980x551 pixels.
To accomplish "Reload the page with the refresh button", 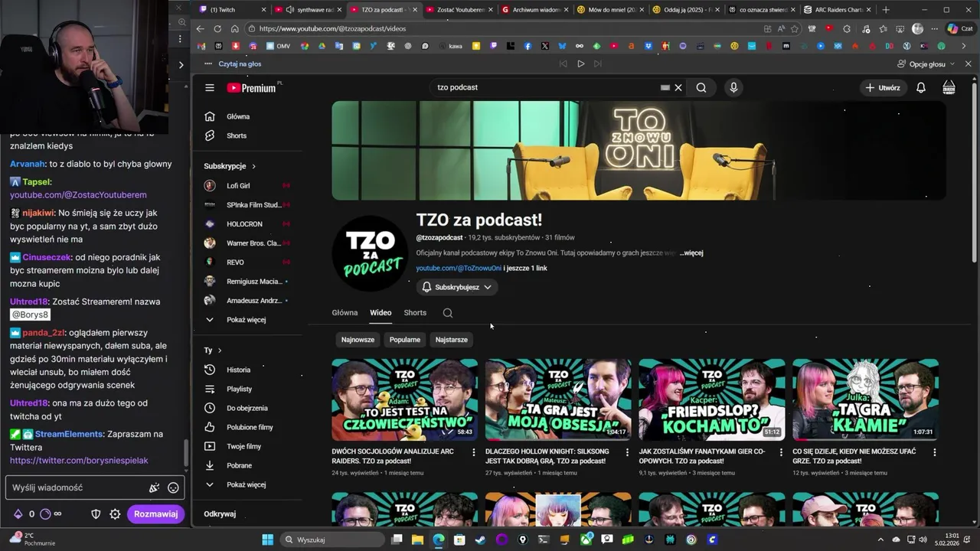I will [217, 28].
